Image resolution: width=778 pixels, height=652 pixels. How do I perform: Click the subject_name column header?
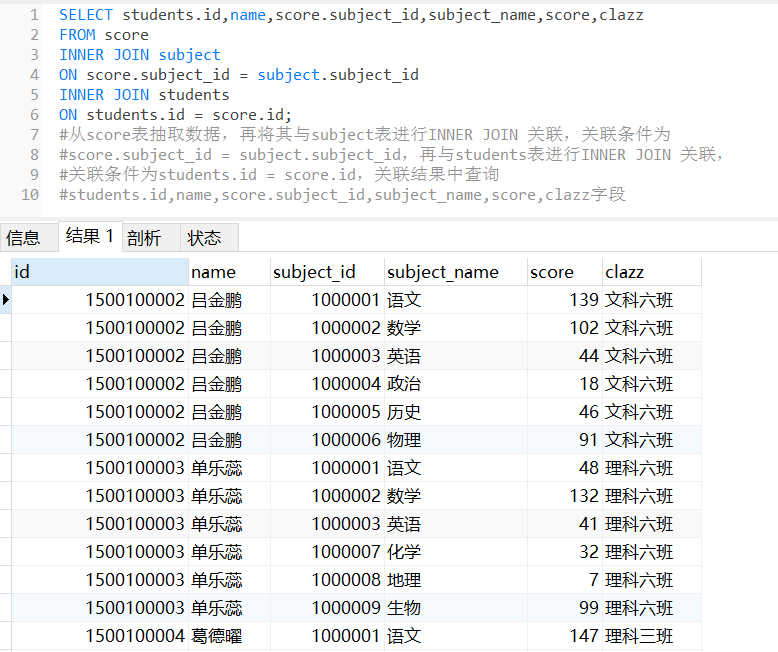[455, 272]
